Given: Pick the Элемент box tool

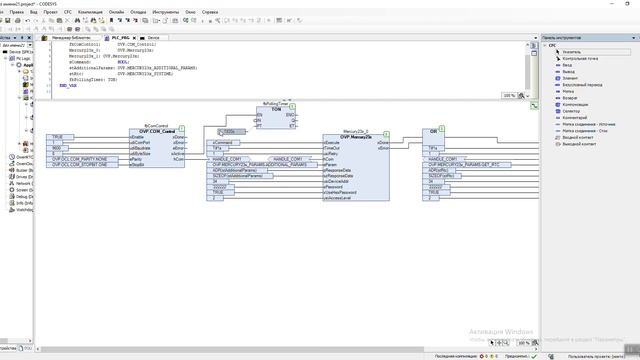Looking at the screenshot, I should tap(570, 78).
